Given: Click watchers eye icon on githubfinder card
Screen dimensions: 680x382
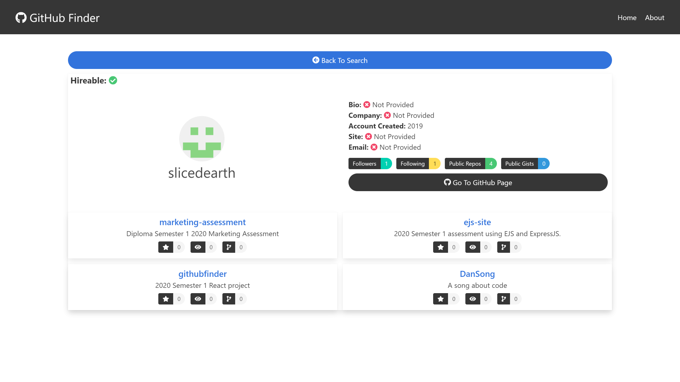Looking at the screenshot, I should 198,299.
